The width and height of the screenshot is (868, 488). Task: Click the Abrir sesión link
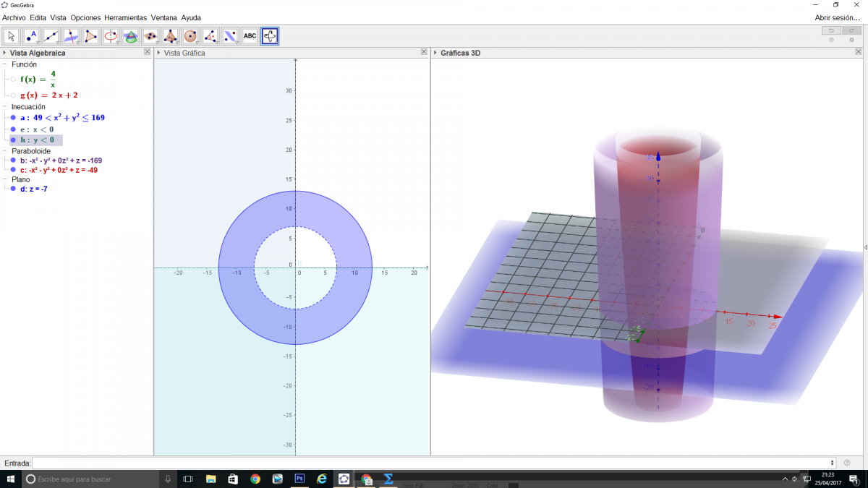coord(837,17)
